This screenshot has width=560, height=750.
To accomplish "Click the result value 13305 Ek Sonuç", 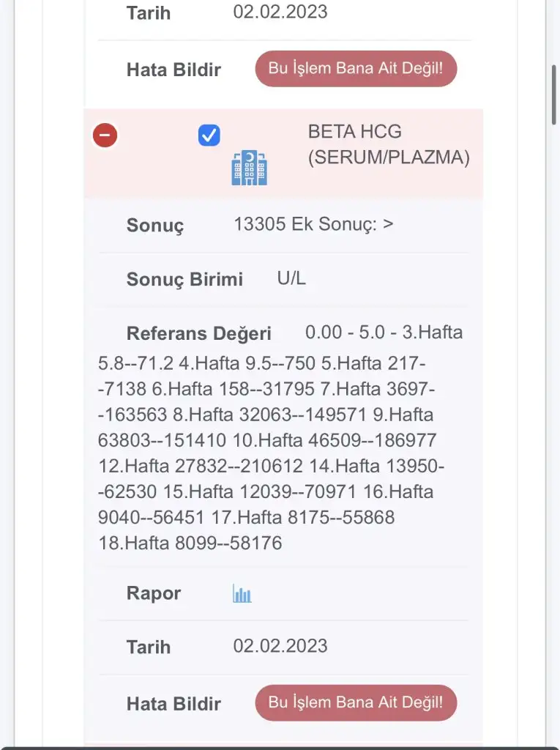I will pyautogui.click(x=313, y=224).
